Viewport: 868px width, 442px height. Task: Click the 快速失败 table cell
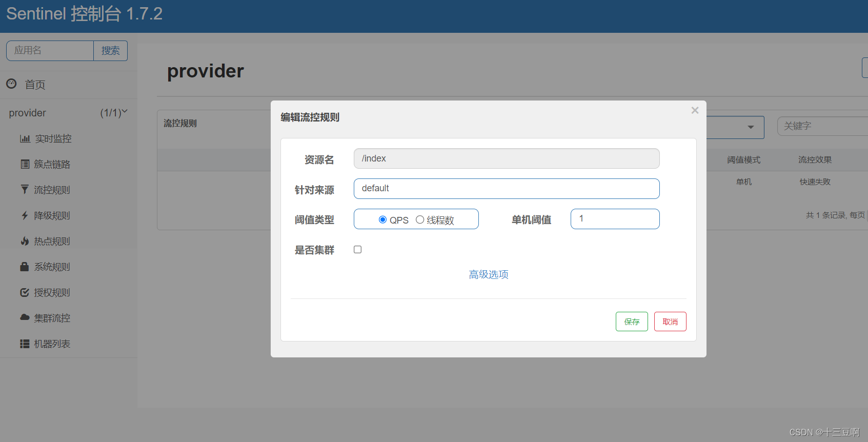pyautogui.click(x=815, y=182)
